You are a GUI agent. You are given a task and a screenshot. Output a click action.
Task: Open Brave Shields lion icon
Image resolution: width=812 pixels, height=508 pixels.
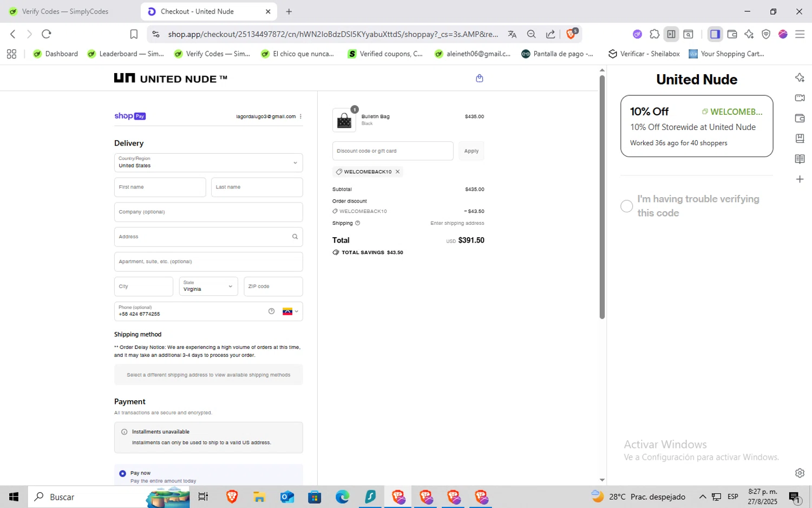pos(572,34)
